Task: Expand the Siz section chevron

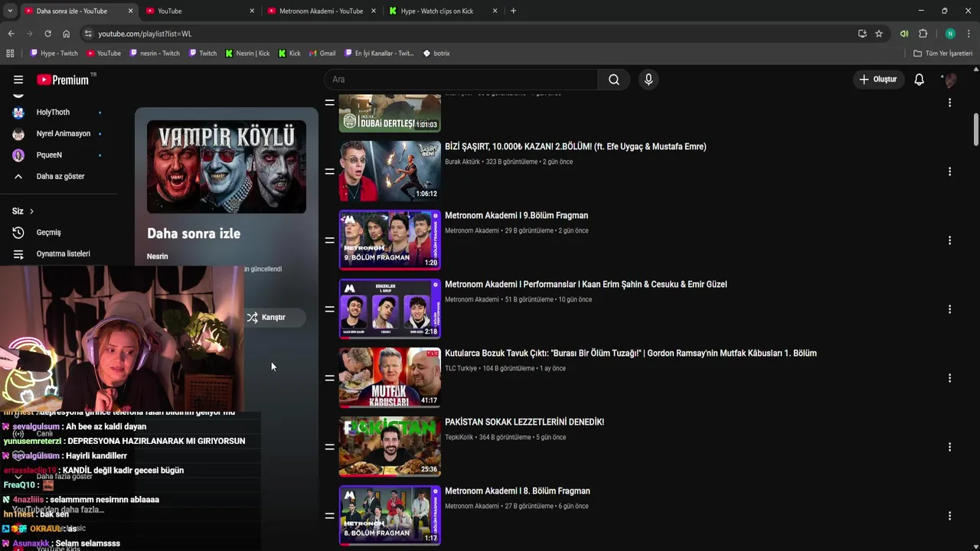Action: [31, 211]
